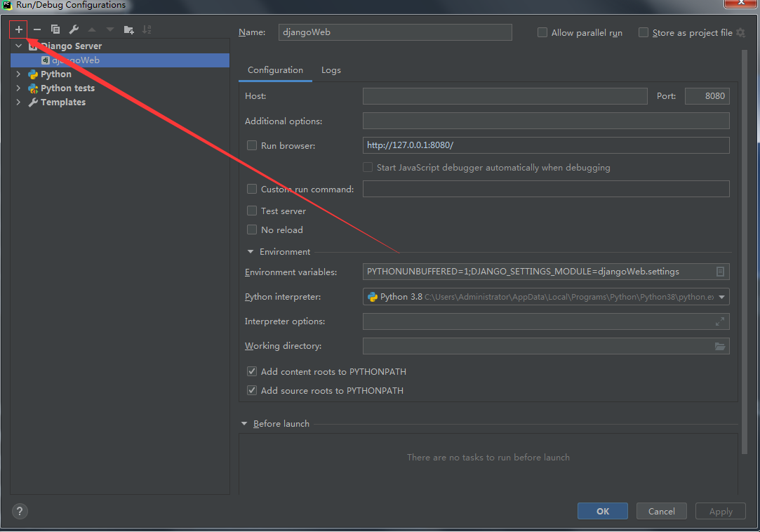Open the Python interpreter dropdown

pyautogui.click(x=721, y=297)
